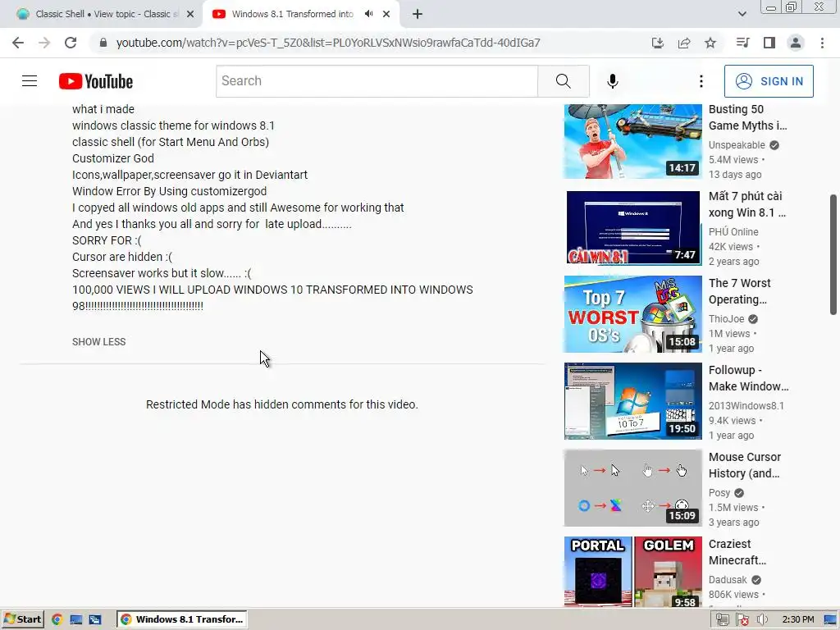Share this page from address bar
The height and width of the screenshot is (630, 840).
[684, 43]
